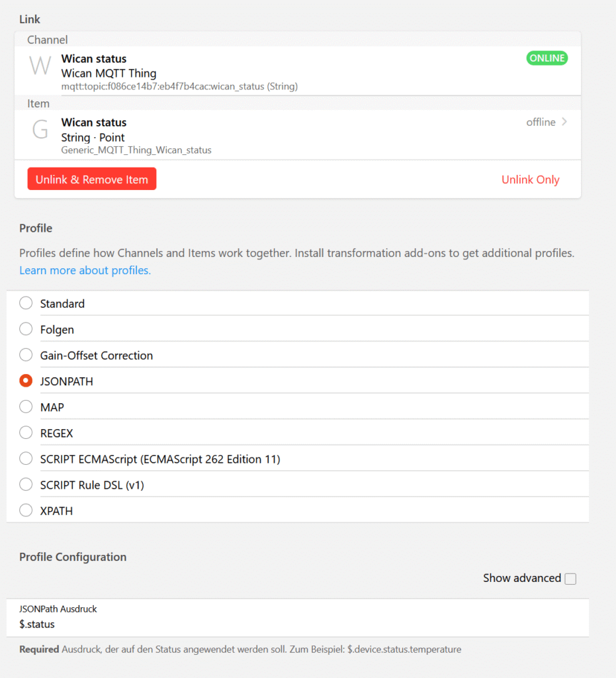
Task: Click the green ONLINE status badge
Action: [x=547, y=58]
